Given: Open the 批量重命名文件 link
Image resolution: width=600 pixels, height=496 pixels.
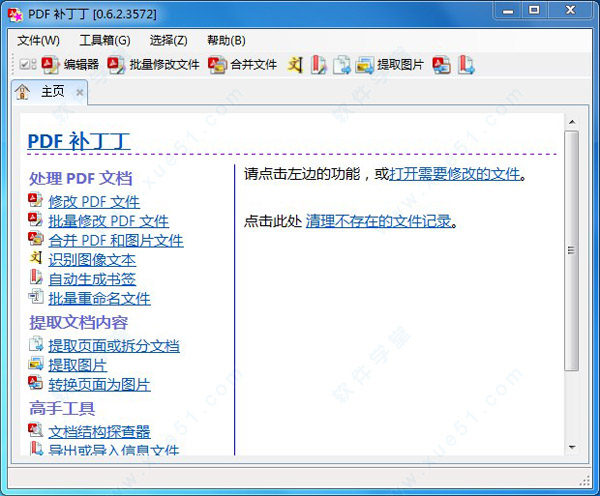Looking at the screenshot, I should [x=99, y=299].
